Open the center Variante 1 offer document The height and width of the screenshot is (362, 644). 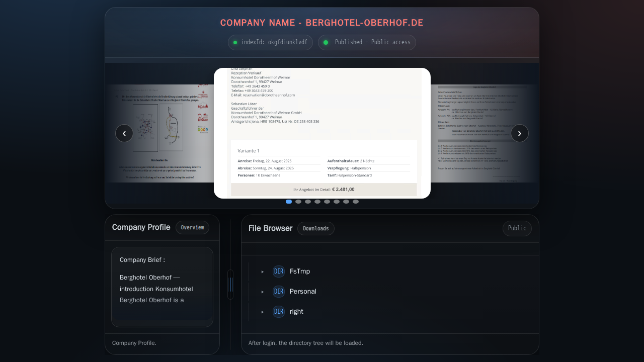322,133
